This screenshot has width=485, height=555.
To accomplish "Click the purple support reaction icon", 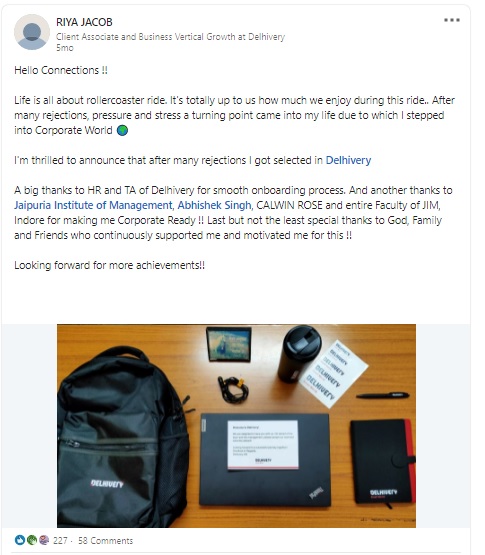I will [44, 540].
